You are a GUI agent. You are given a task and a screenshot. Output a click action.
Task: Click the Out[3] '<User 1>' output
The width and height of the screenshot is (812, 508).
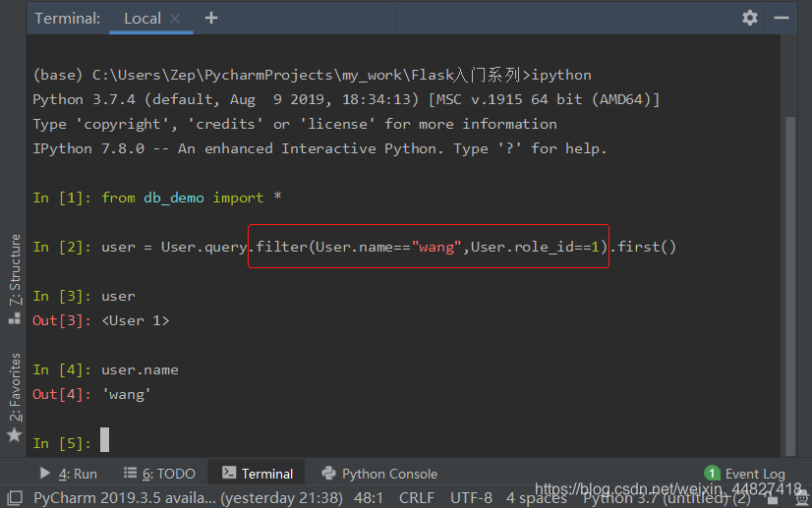click(135, 320)
